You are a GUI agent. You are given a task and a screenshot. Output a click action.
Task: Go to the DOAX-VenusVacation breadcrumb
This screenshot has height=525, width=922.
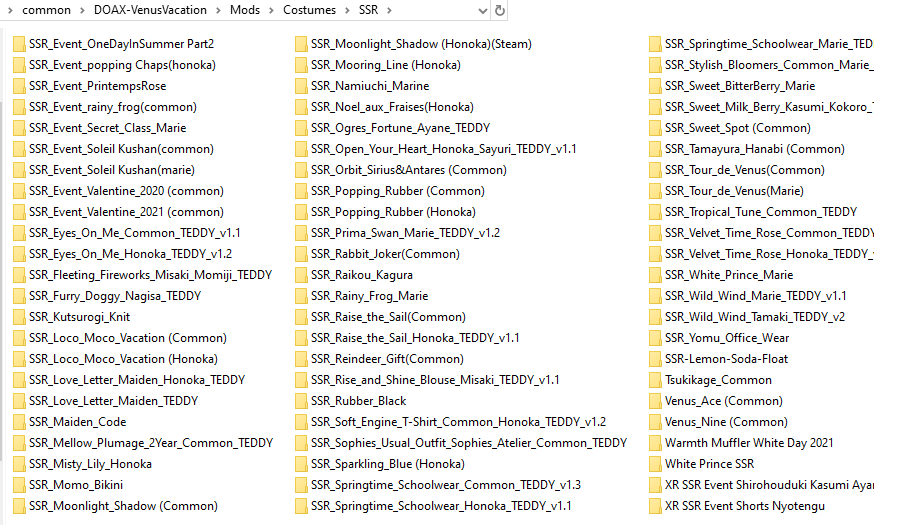(151, 10)
